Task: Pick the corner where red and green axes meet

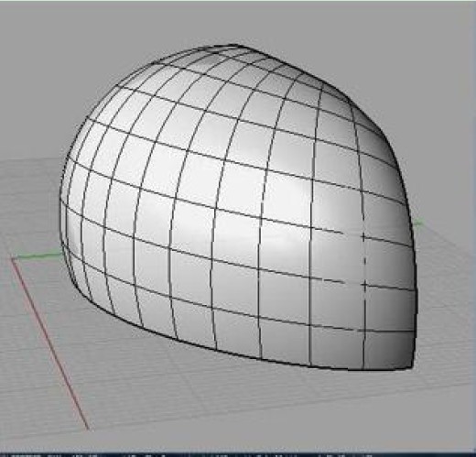Action: (13, 259)
